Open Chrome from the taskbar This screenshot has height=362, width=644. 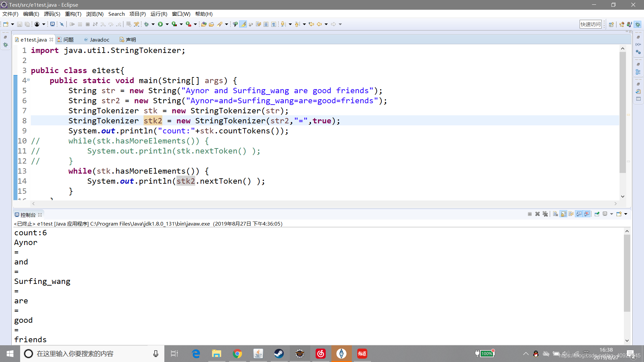[x=237, y=353]
